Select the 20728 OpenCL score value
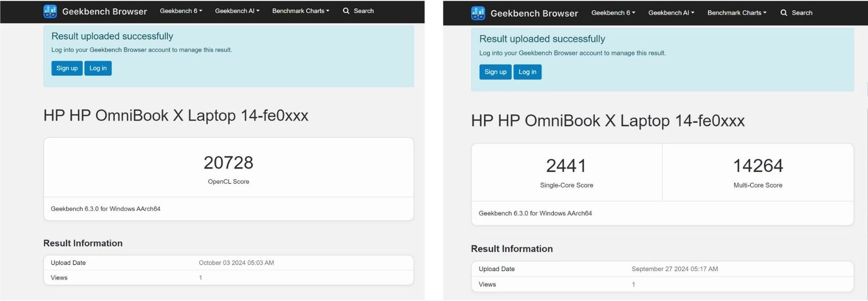This screenshot has height=301, width=868. [228, 163]
